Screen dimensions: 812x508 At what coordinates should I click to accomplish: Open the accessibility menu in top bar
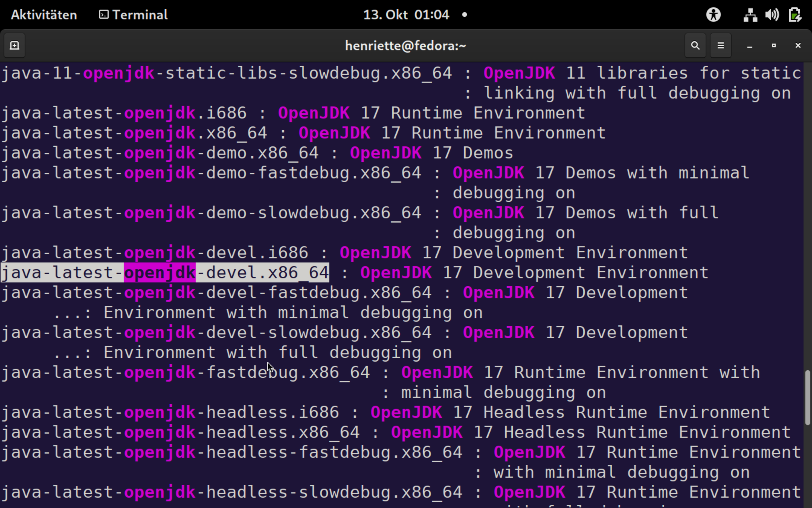pyautogui.click(x=713, y=15)
